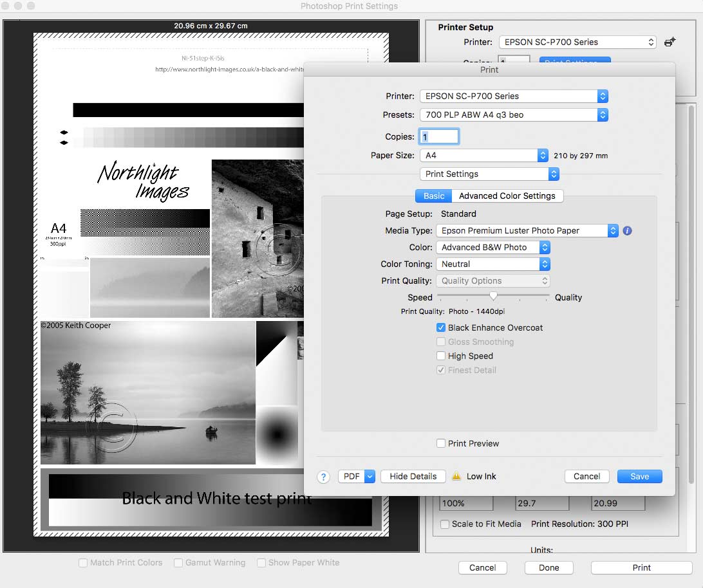Viewport: 703px width, 588px height.
Task: Click the help question mark button
Action: pyautogui.click(x=323, y=477)
